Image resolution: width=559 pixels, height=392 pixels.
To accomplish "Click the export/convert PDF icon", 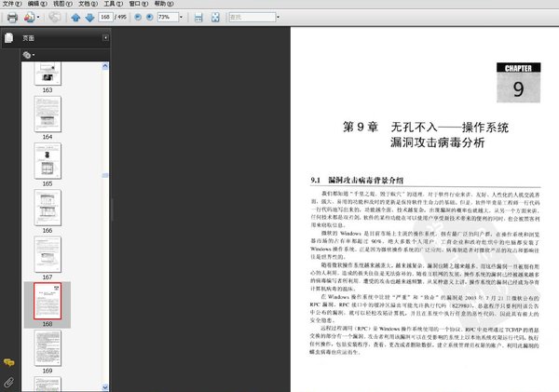I will point(29,17).
